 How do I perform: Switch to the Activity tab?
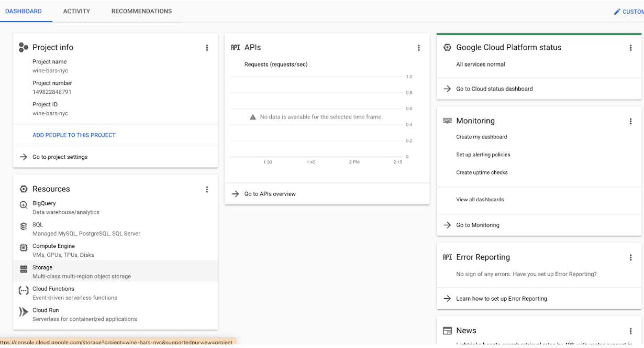coord(76,11)
